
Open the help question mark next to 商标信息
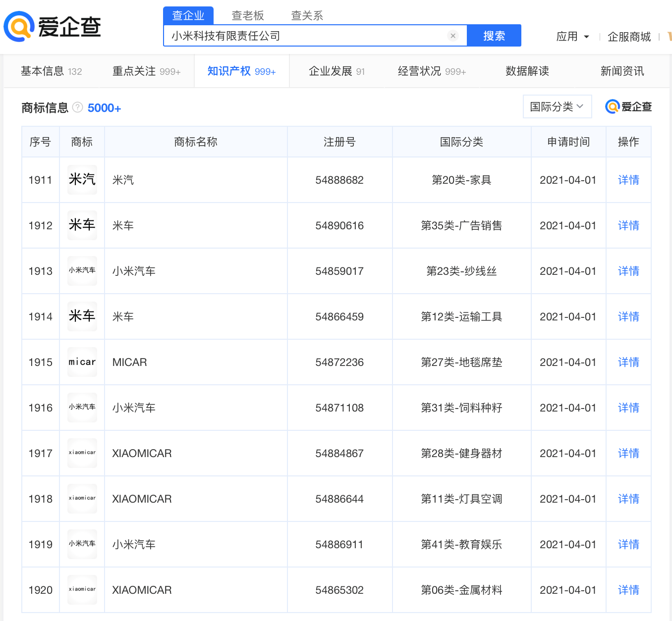click(78, 107)
